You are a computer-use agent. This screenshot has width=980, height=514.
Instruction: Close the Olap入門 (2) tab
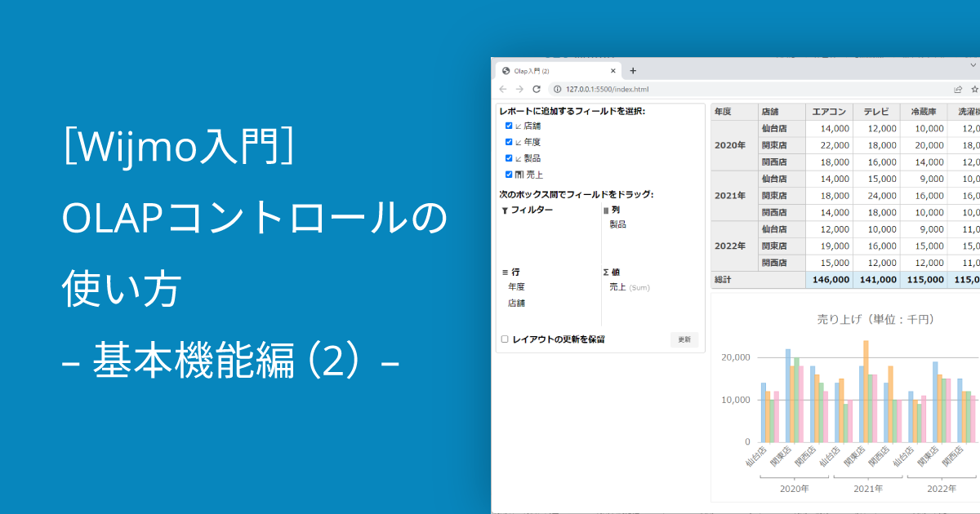(612, 71)
